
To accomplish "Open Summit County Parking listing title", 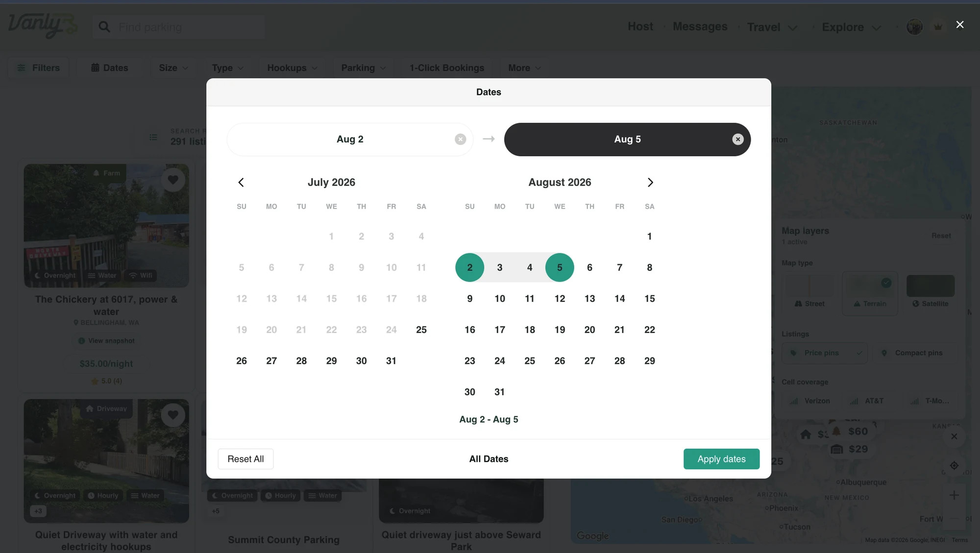I will coord(283,540).
